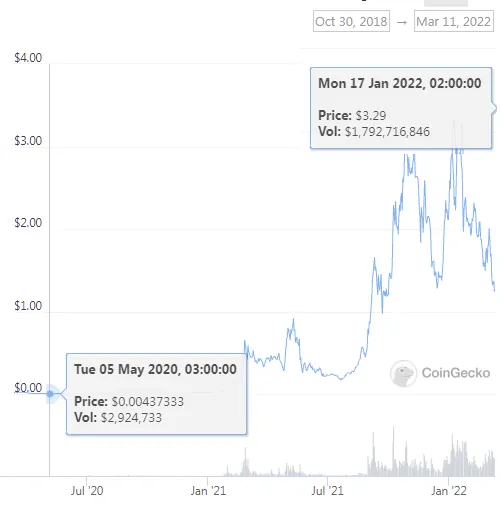503x509 pixels.
Task: Click the tallest volume bar near Sep 2021
Action: [393, 451]
